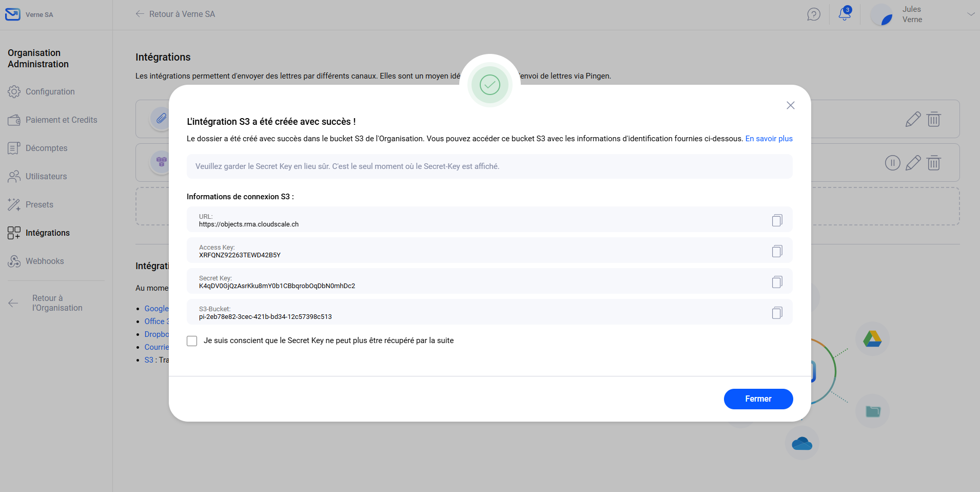Copy the Access Key value
This screenshot has width=980, height=492.
tap(777, 251)
